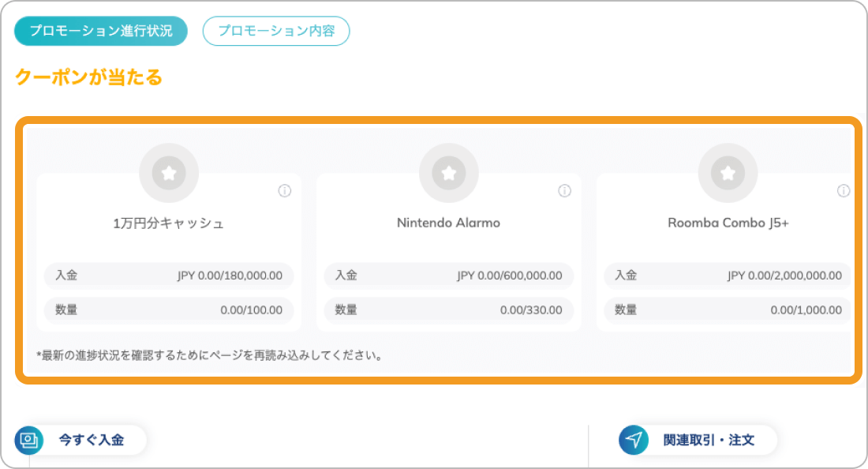Click quantity row 0.00/1,000.00

pos(728,310)
